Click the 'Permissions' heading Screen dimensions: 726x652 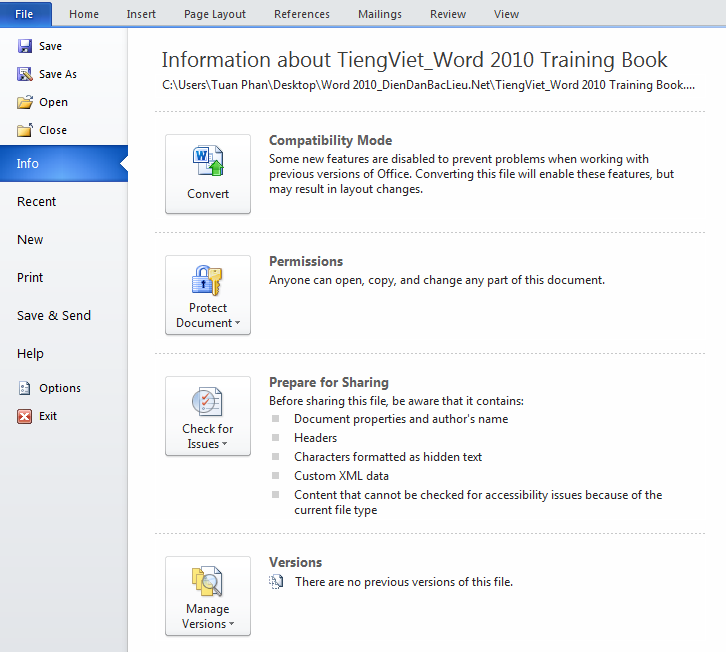(306, 261)
